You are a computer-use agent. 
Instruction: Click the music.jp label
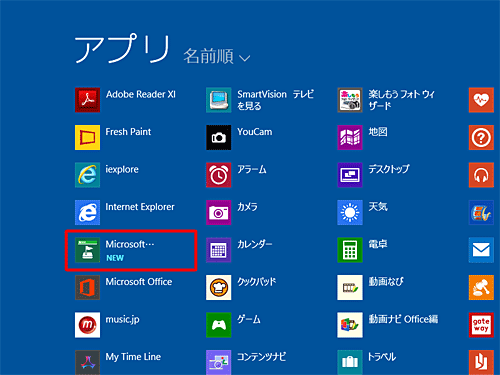point(122,320)
